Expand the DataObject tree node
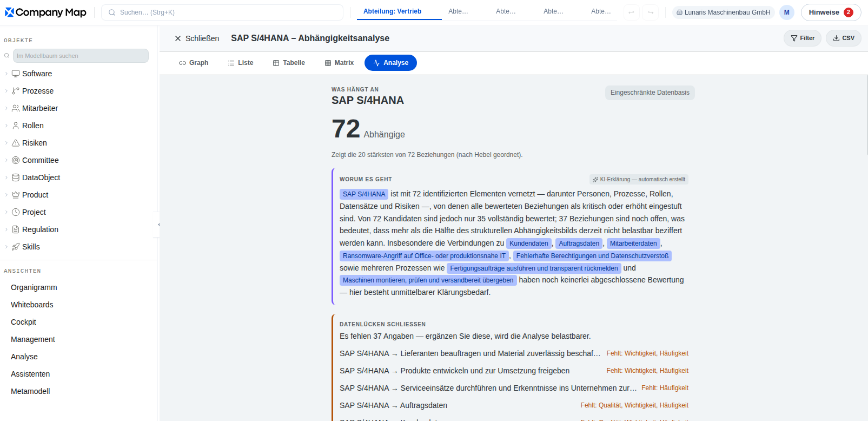The width and height of the screenshot is (868, 421). [6, 177]
